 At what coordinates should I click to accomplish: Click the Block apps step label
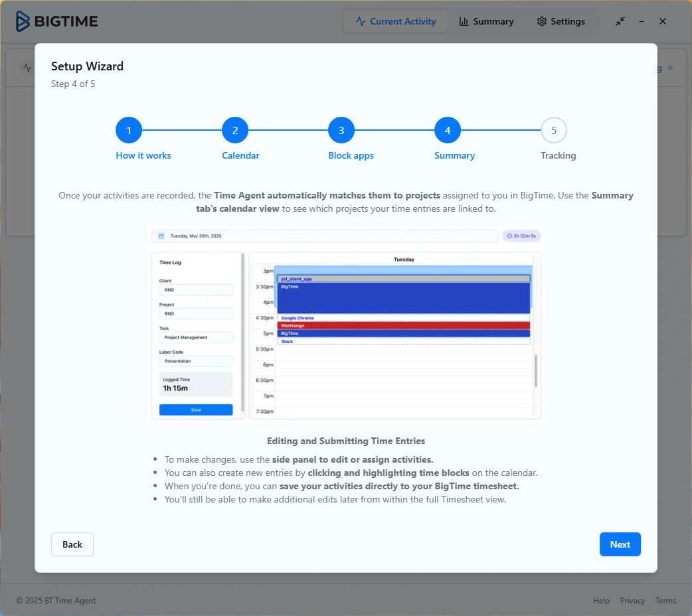[x=351, y=155]
